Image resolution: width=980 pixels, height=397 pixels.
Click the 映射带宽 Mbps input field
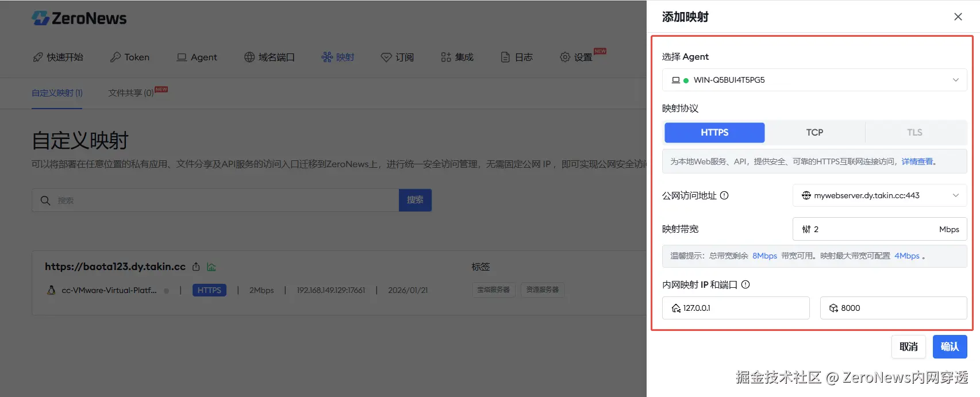tap(880, 229)
